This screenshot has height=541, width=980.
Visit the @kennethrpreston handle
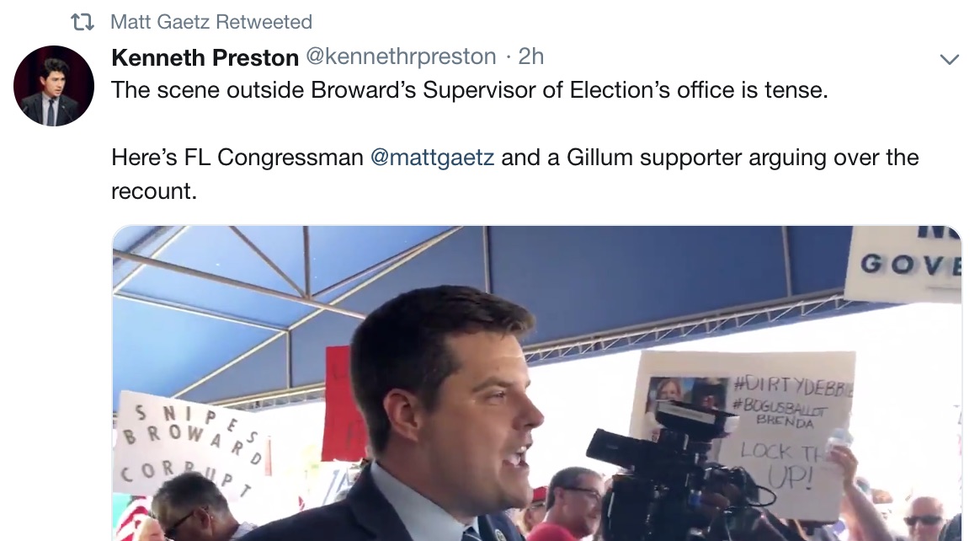point(401,57)
